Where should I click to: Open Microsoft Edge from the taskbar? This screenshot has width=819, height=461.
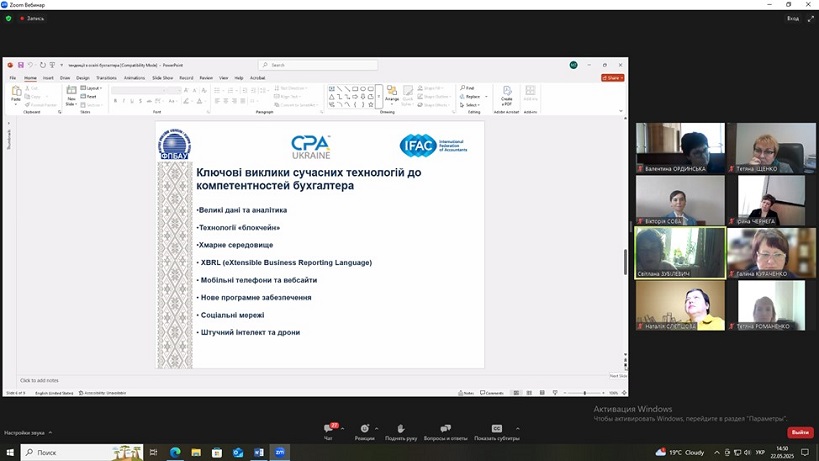pos(175,452)
